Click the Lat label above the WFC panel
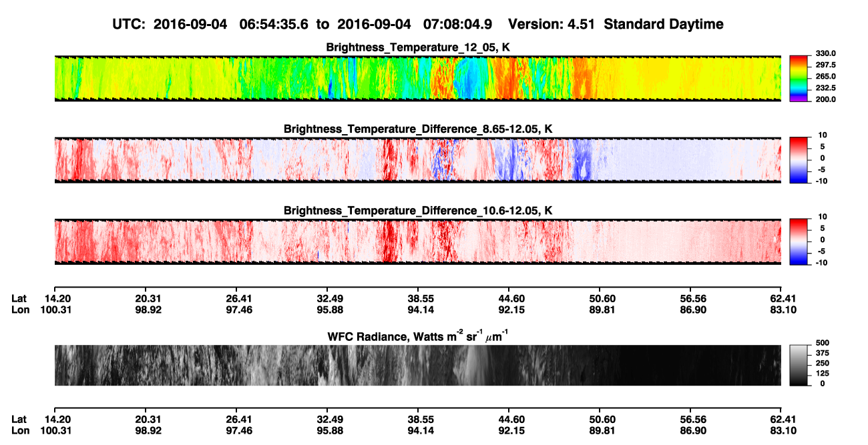868x445 pixels. (19, 298)
